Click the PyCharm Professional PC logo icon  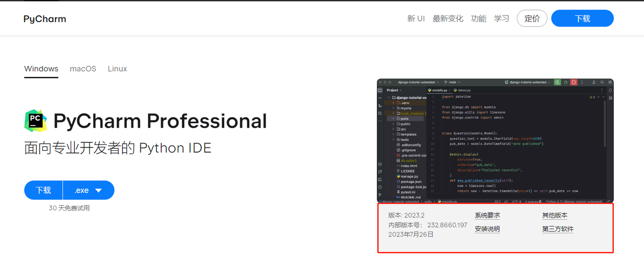36,121
